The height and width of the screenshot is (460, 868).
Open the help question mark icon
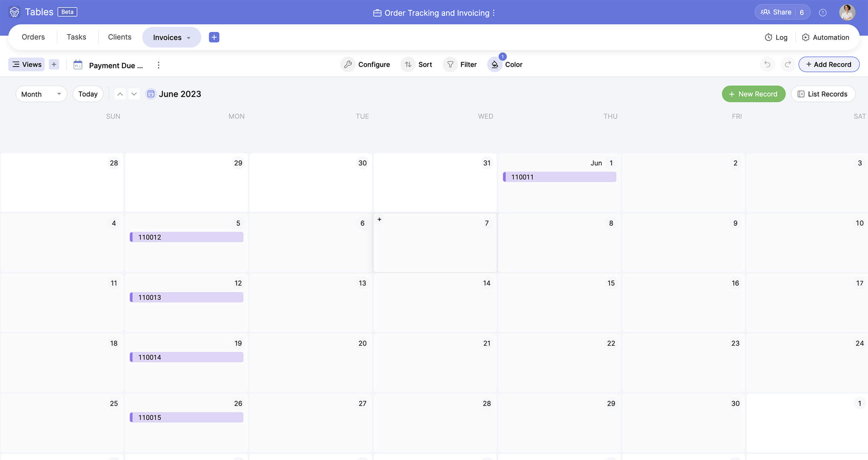coord(822,13)
